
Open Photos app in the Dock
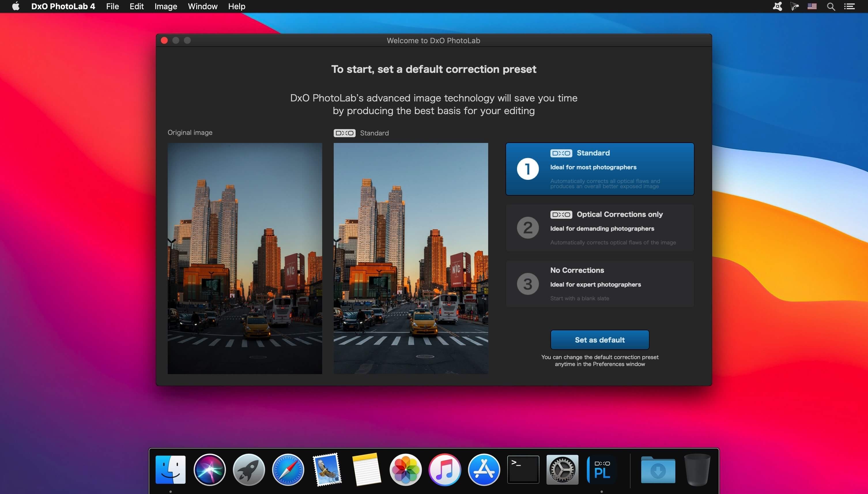tap(405, 470)
